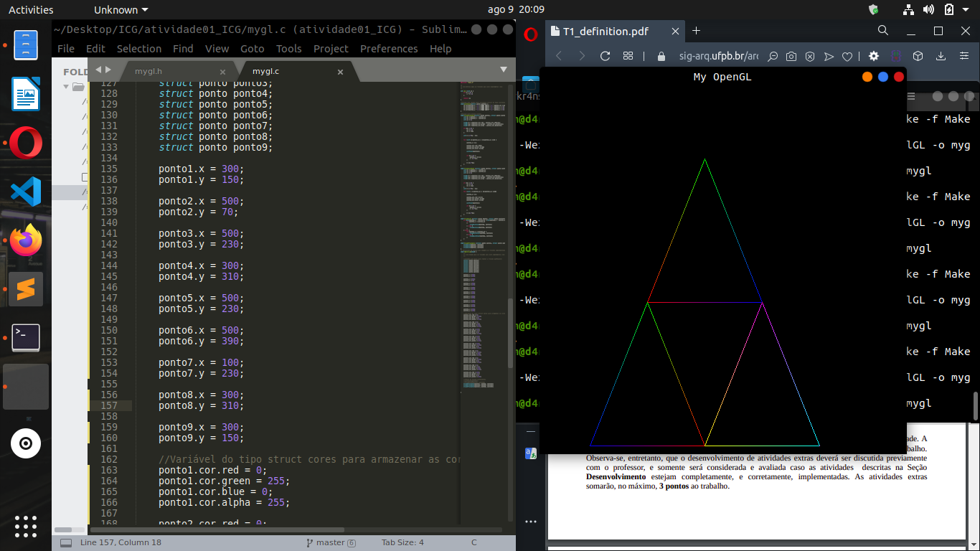The height and width of the screenshot is (551, 980).
Task: Open Opera's tab search magnifier
Action: pos(883,30)
